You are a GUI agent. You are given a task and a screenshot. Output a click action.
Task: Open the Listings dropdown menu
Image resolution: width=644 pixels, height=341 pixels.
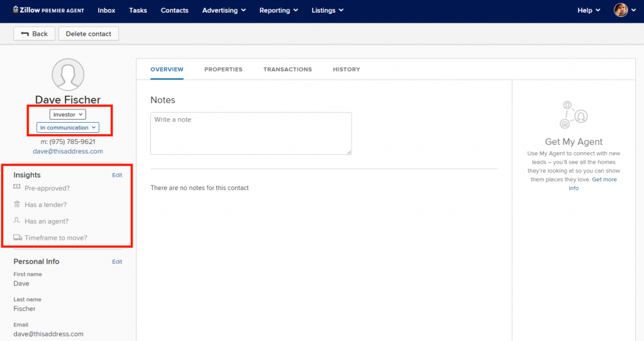pos(327,10)
